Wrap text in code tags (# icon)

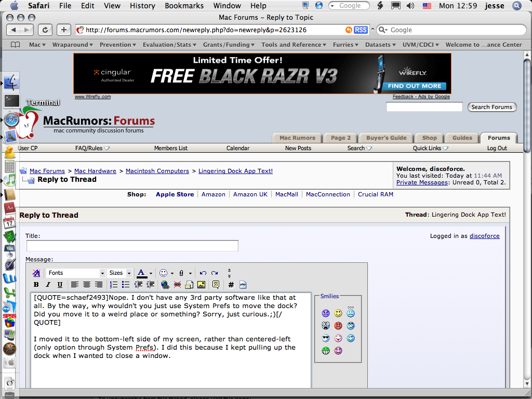pos(231,285)
